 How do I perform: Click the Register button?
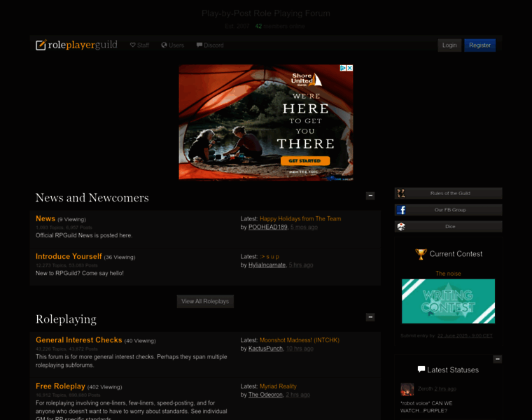point(479,45)
